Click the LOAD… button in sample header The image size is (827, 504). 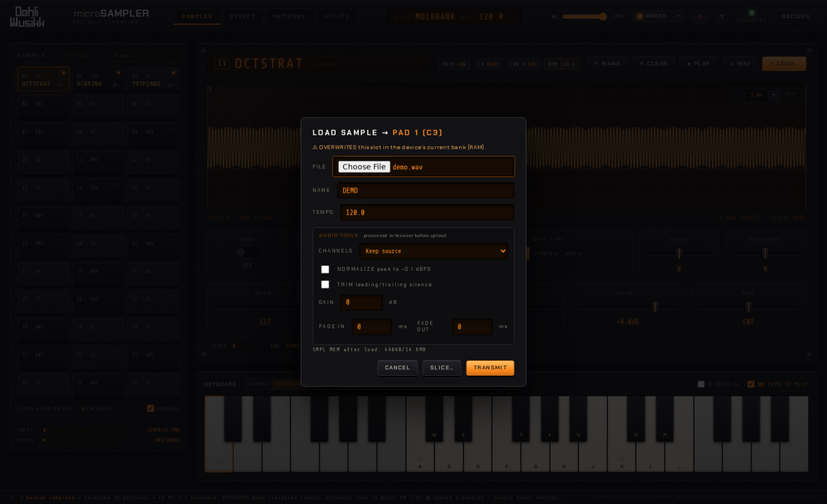[x=784, y=64]
